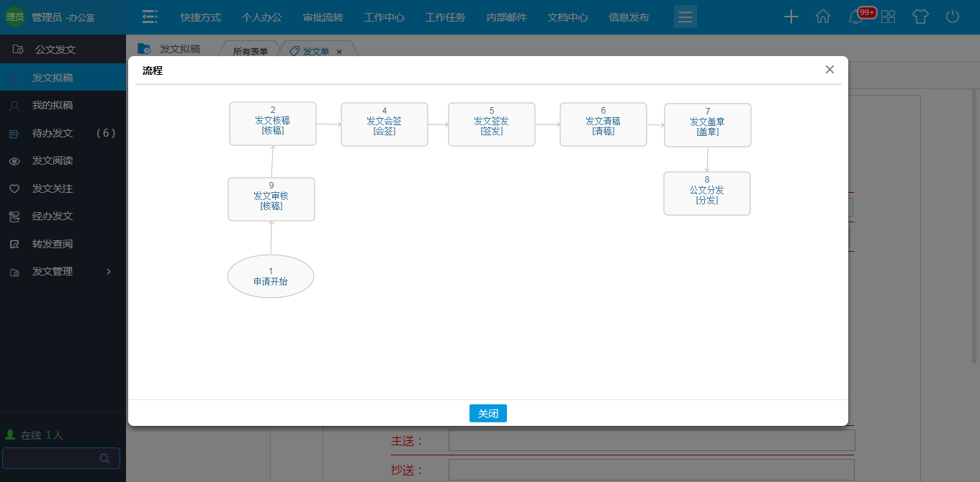Click the power logout icon
Viewport: 980px width, 482px height.
(x=953, y=17)
